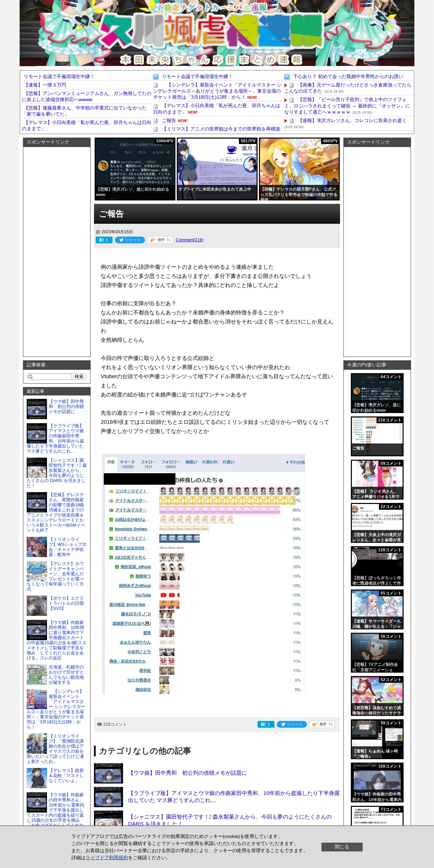Open sidebar 北海道、札幌市のおかげで article
434x868 pixels.
(x=66, y=675)
